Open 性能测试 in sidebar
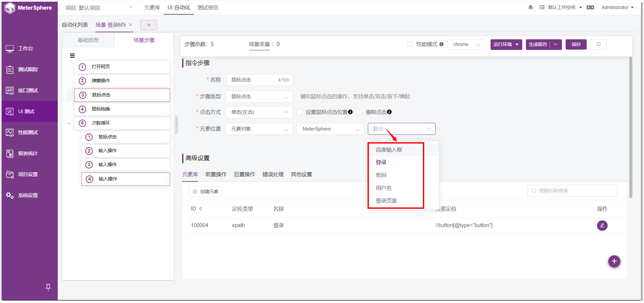 29,133
